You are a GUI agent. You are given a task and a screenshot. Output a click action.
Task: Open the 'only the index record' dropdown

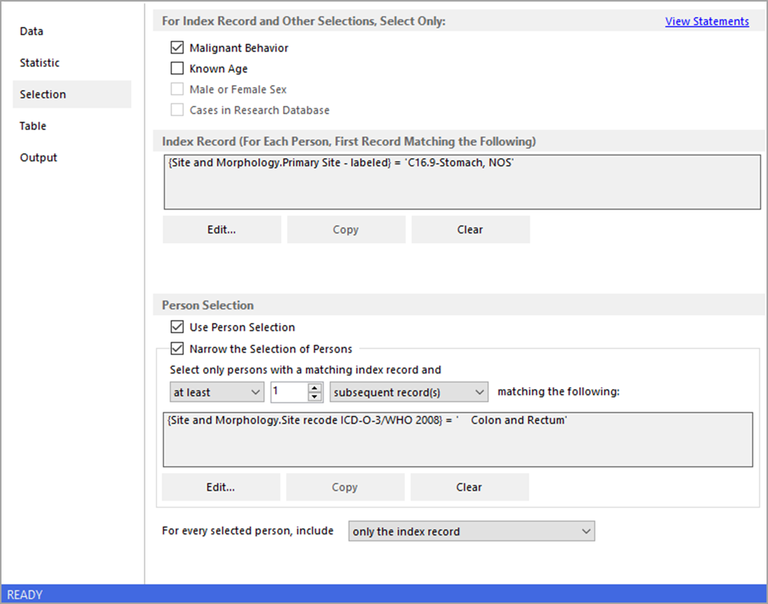coord(471,531)
